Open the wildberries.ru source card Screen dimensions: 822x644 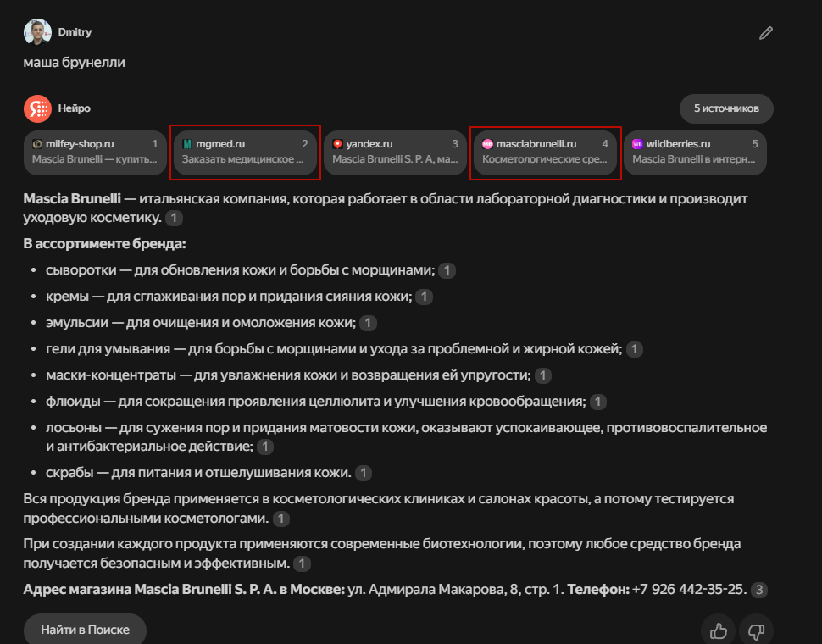[x=695, y=153]
